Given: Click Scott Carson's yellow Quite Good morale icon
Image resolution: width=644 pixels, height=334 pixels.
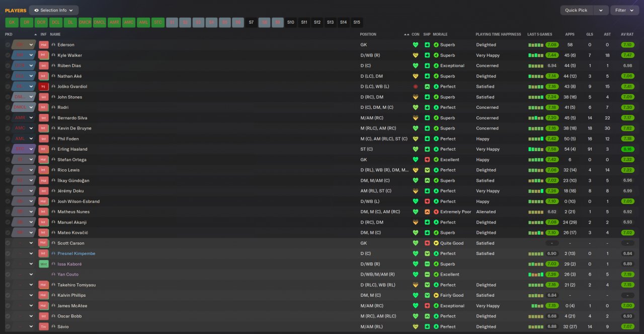Looking at the screenshot, I should [436, 243].
